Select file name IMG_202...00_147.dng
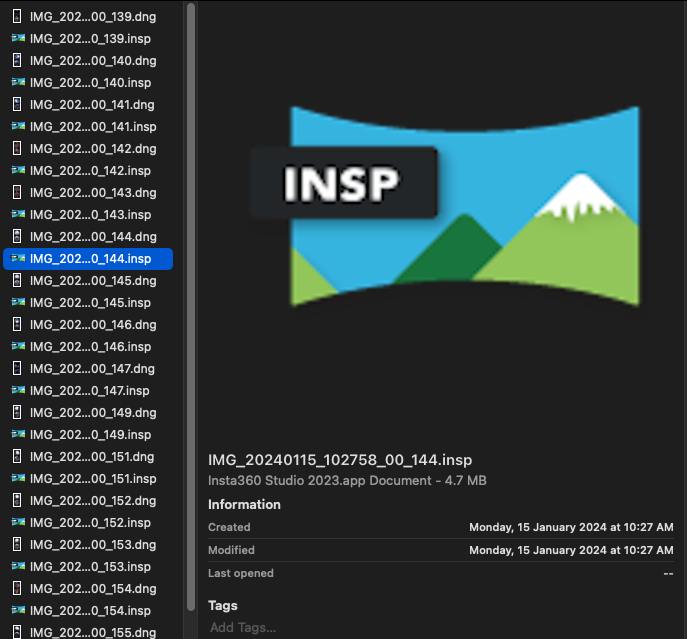 92,369
